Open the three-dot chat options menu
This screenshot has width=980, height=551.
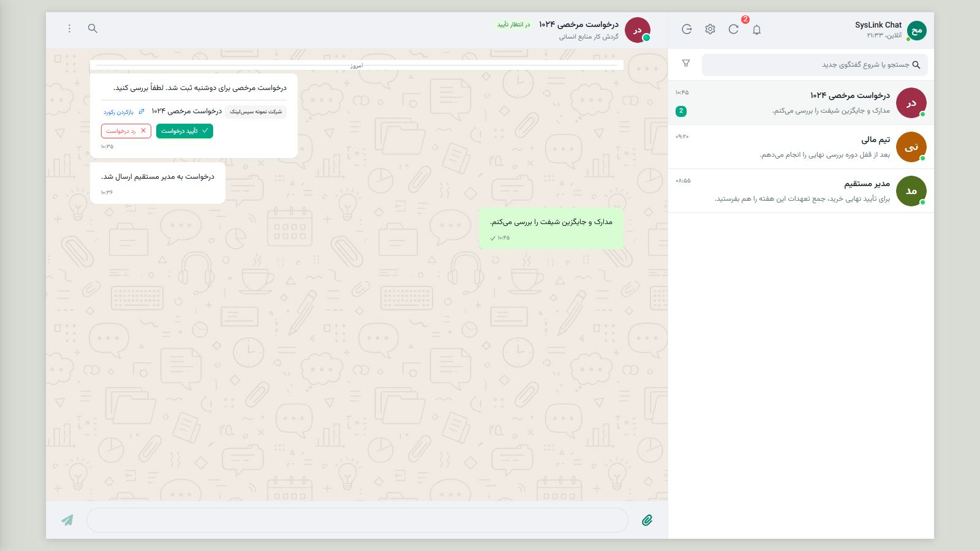tap(69, 29)
